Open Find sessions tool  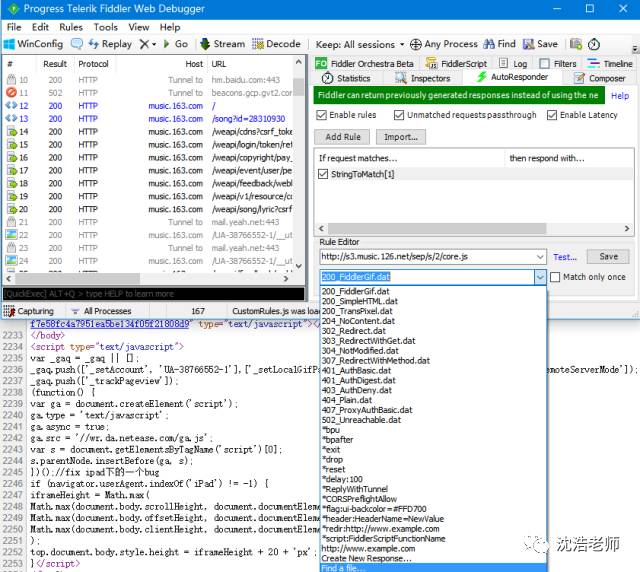(499, 44)
